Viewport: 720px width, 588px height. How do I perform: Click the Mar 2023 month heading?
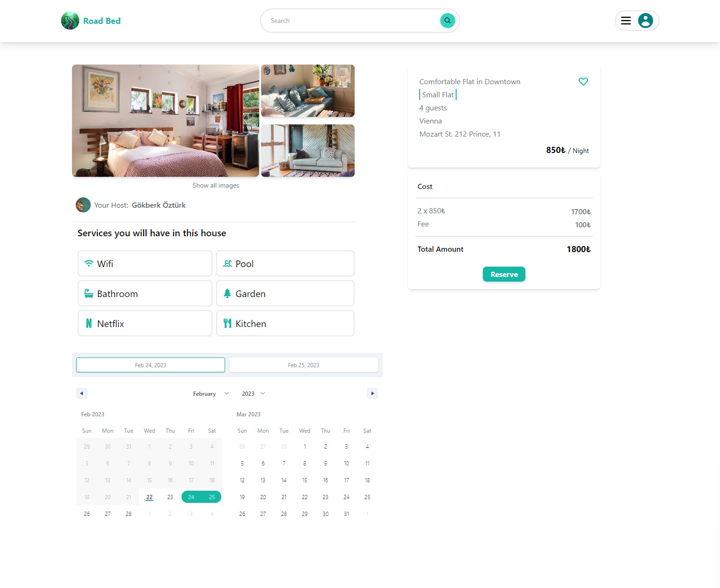coord(248,414)
